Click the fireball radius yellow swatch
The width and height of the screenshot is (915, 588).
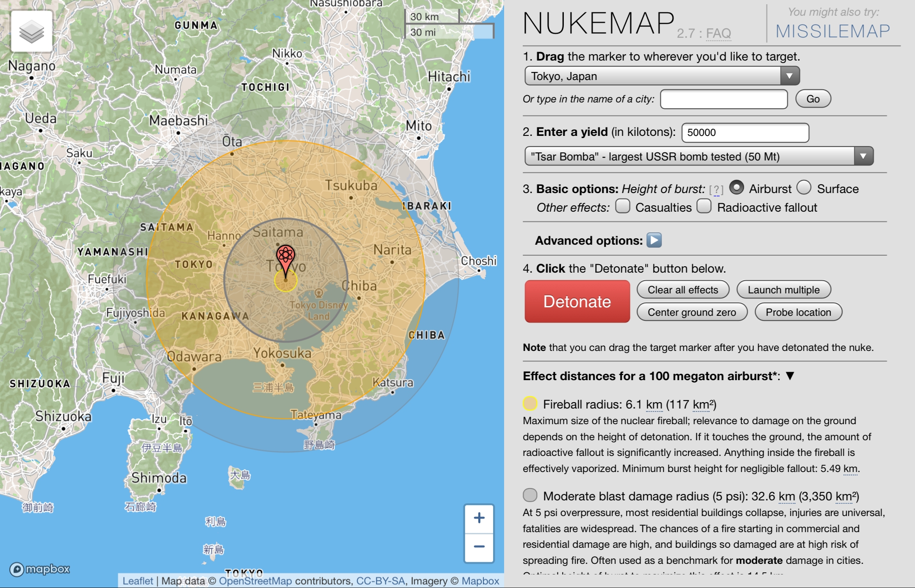530,404
